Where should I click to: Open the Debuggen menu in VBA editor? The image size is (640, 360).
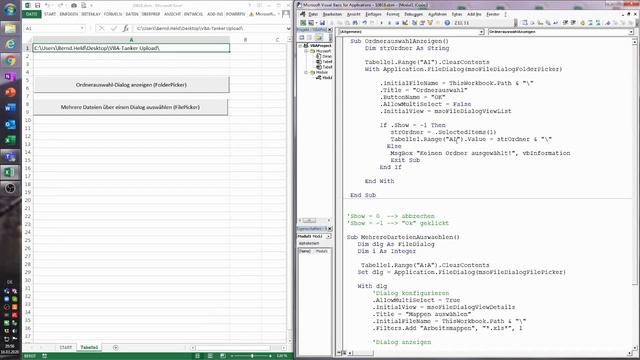(x=413, y=14)
